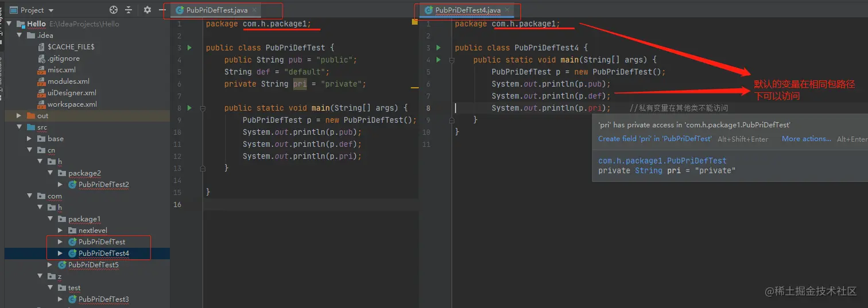The height and width of the screenshot is (308, 868).
Task: Click the misc.xml file icon
Action: tap(41, 70)
